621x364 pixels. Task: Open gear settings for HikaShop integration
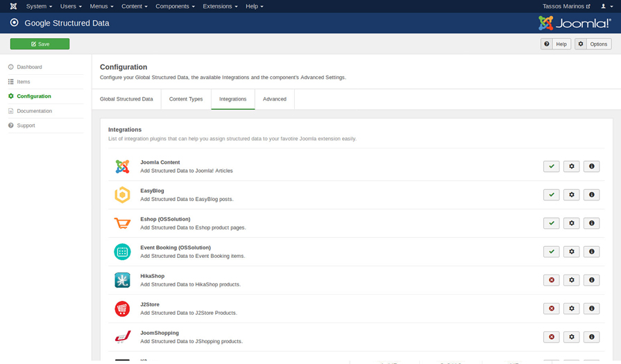click(571, 280)
